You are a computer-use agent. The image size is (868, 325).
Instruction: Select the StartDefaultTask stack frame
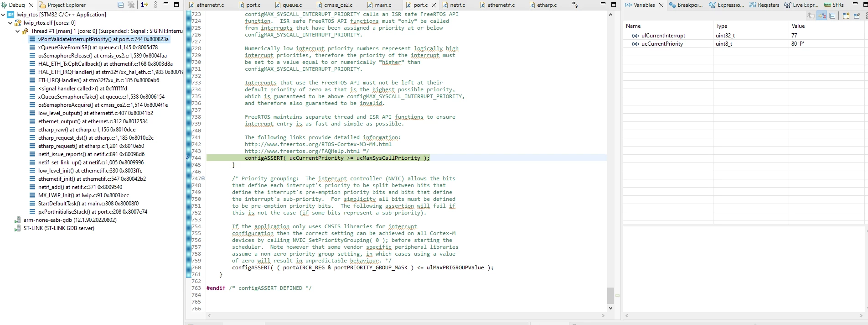(x=84, y=204)
